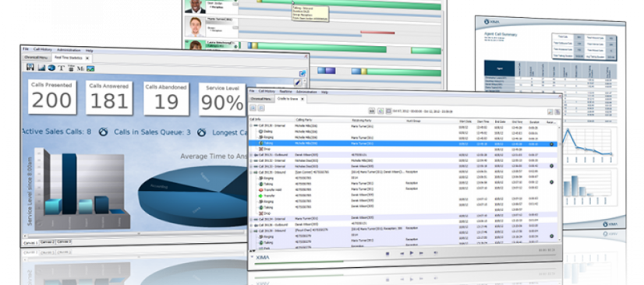The width and height of the screenshot is (644, 285).
Task: Open the calendar icon next to date range
Action: click(388, 111)
